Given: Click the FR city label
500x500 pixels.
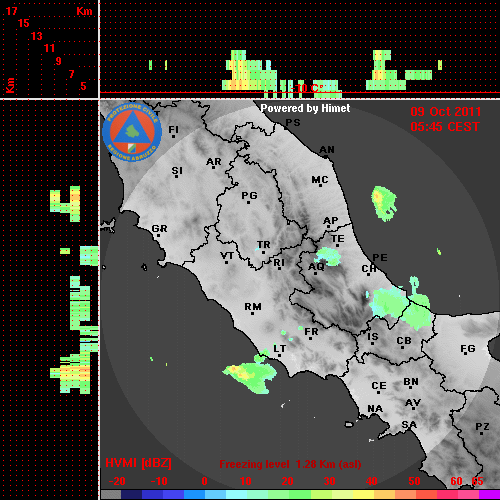Looking at the screenshot, I should tap(311, 332).
